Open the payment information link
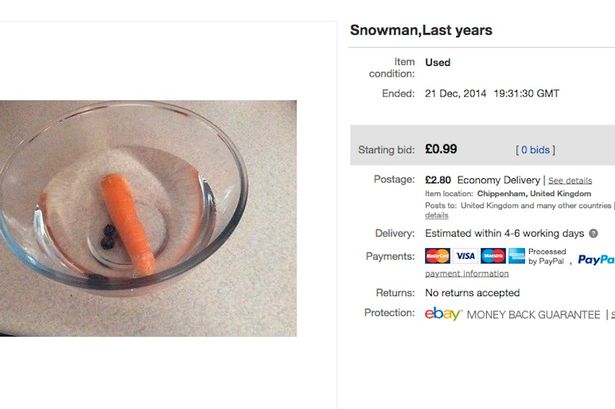Viewport: 615px width, 409px height. tap(467, 273)
